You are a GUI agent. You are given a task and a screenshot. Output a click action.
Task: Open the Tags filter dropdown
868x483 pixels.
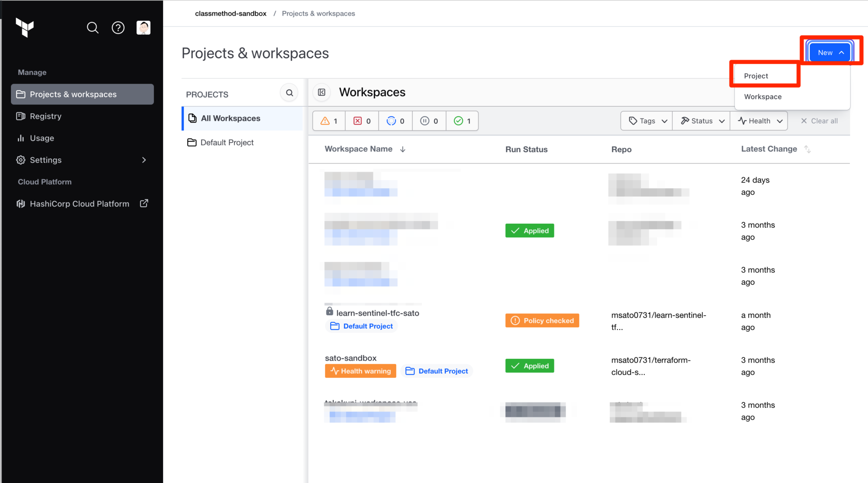646,121
